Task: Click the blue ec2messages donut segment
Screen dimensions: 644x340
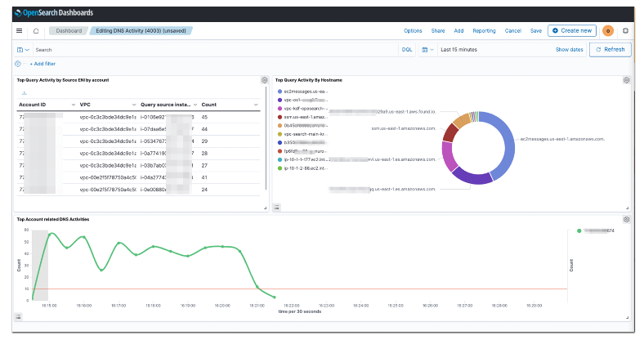Action: click(508, 144)
